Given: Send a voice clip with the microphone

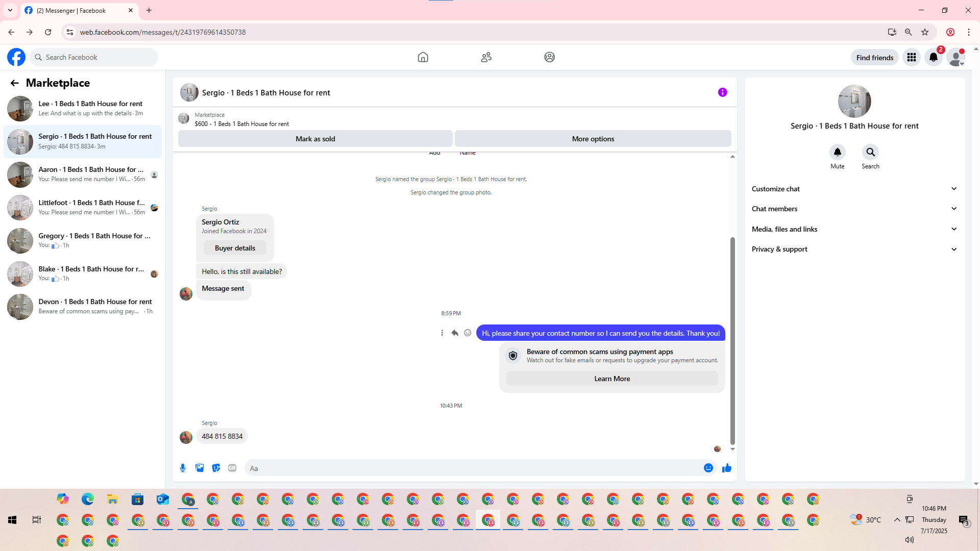Looking at the screenshot, I should coord(183,468).
